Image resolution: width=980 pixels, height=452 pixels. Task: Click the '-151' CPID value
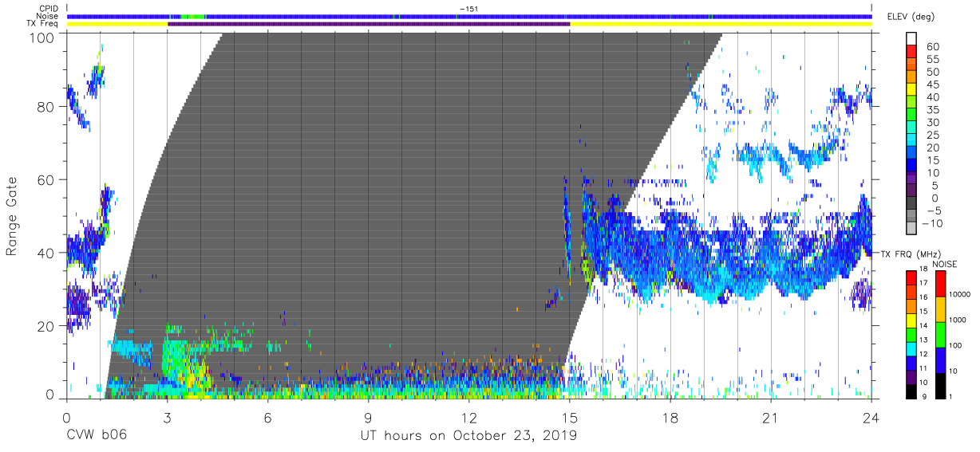point(469,9)
